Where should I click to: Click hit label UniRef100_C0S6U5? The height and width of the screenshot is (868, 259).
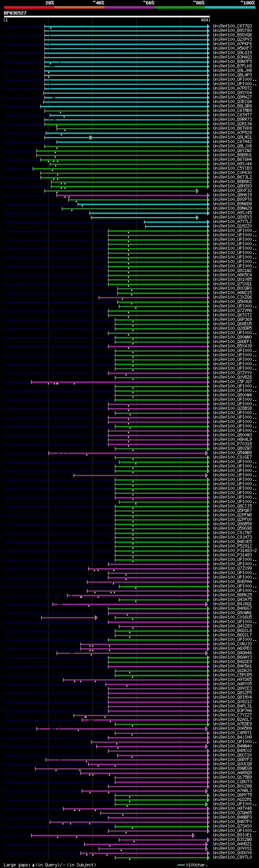[x=232, y=617]
